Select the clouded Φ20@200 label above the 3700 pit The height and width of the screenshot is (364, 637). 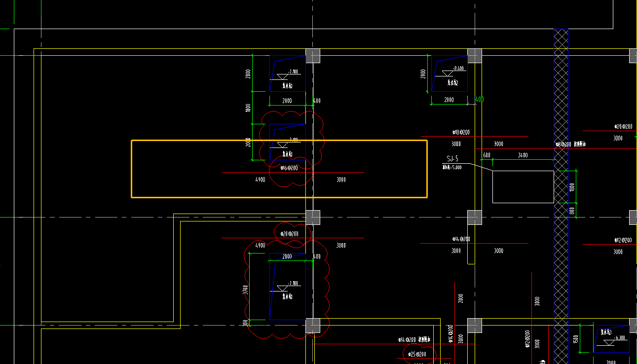(289, 233)
